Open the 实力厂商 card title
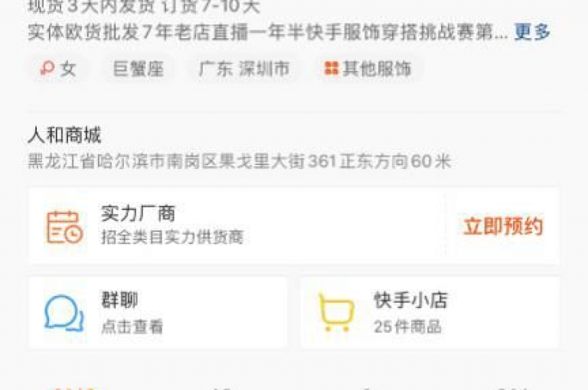The image size is (588, 390). (x=138, y=213)
